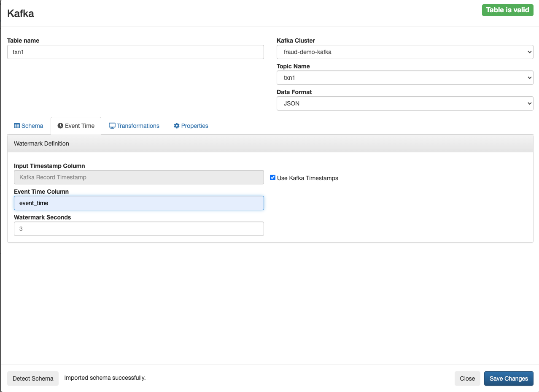Image resolution: width=539 pixels, height=392 pixels.
Task: Click the 'Watermark Seconds' label
Action: coord(43,217)
